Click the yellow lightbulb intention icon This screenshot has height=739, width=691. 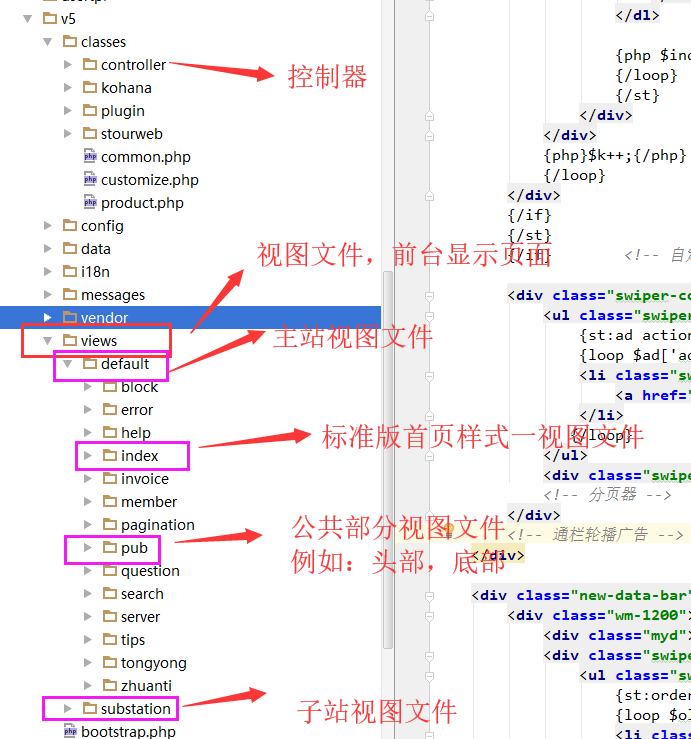pyautogui.click(x=450, y=530)
